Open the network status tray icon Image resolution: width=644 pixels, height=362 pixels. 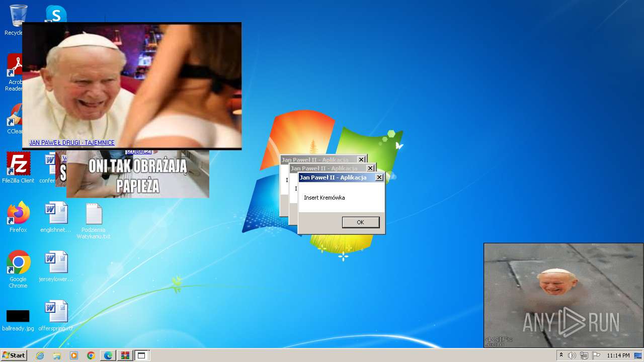584,355
